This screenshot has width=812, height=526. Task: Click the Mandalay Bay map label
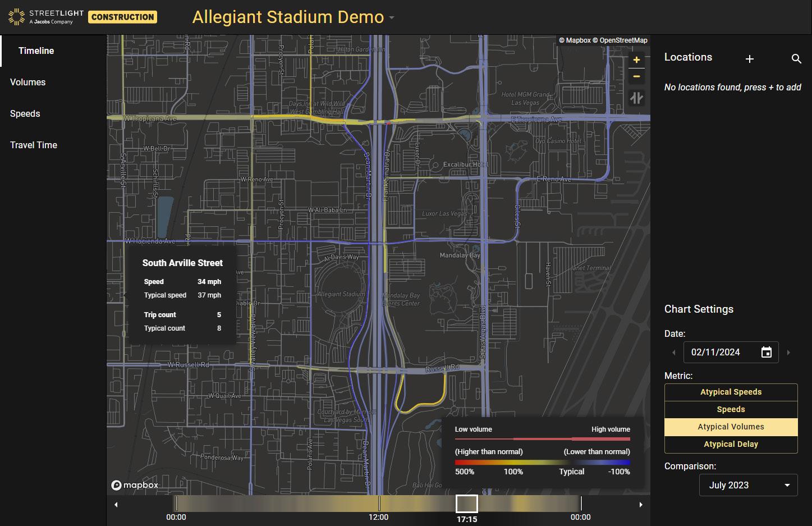[460, 255]
